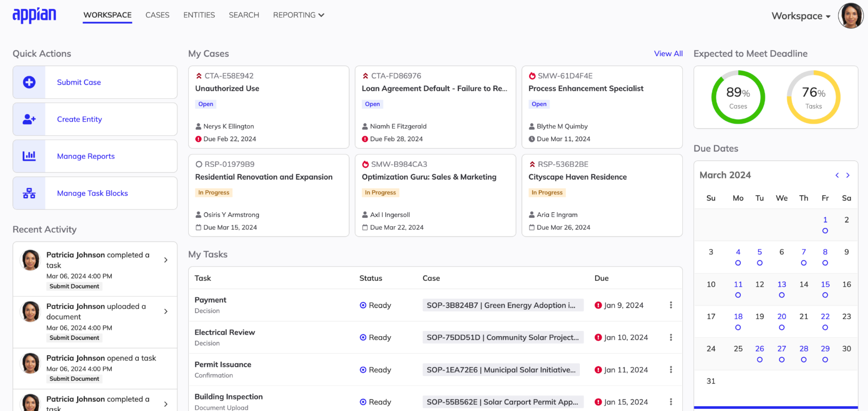
Task: Click the Appian logo icon top-left
Action: click(35, 15)
